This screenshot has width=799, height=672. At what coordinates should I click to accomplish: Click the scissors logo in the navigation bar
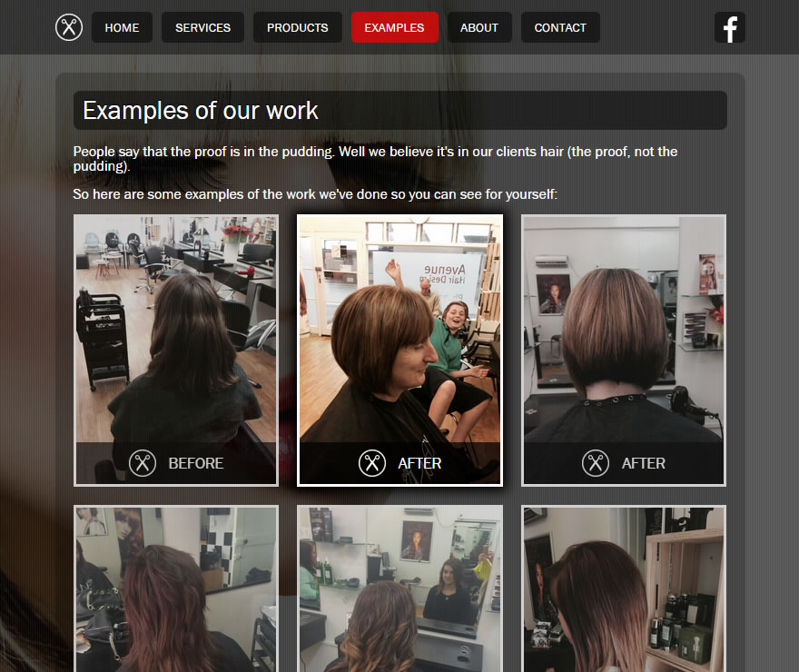pyautogui.click(x=69, y=27)
